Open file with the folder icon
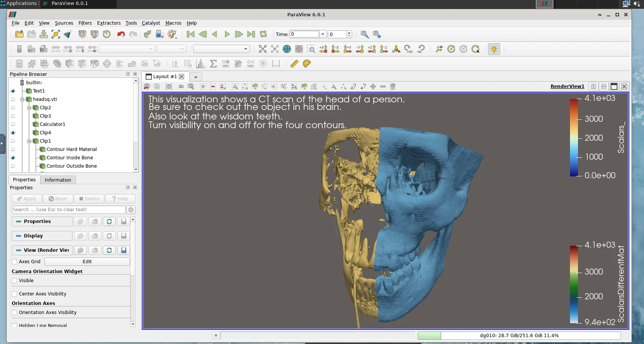Screen dimensions: 644x344 pyautogui.click(x=19, y=34)
